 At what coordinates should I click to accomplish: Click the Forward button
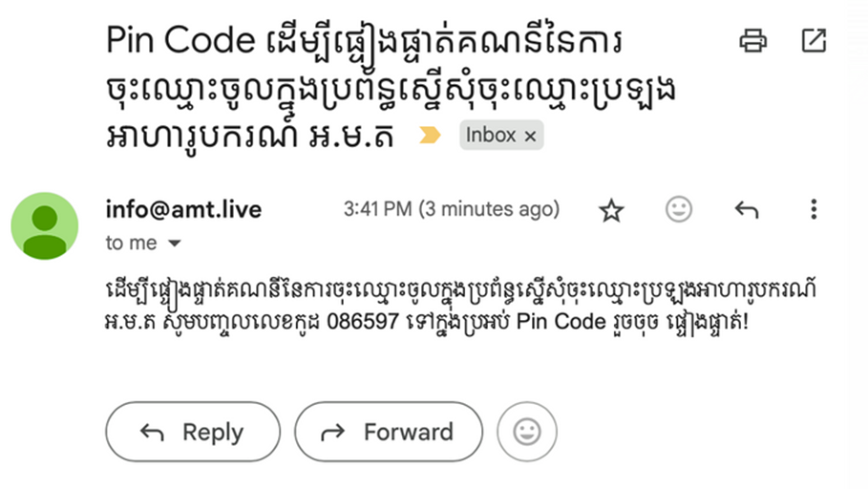click(x=388, y=433)
